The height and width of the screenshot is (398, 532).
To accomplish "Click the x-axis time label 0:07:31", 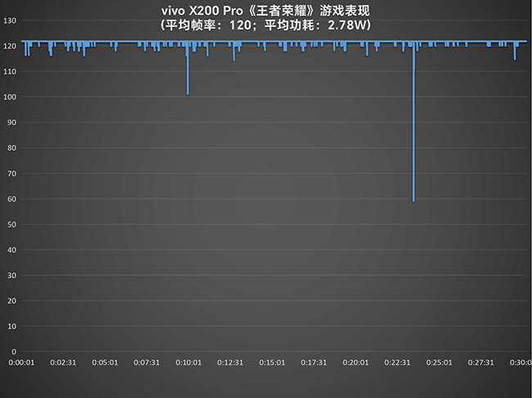I will pos(147,363).
